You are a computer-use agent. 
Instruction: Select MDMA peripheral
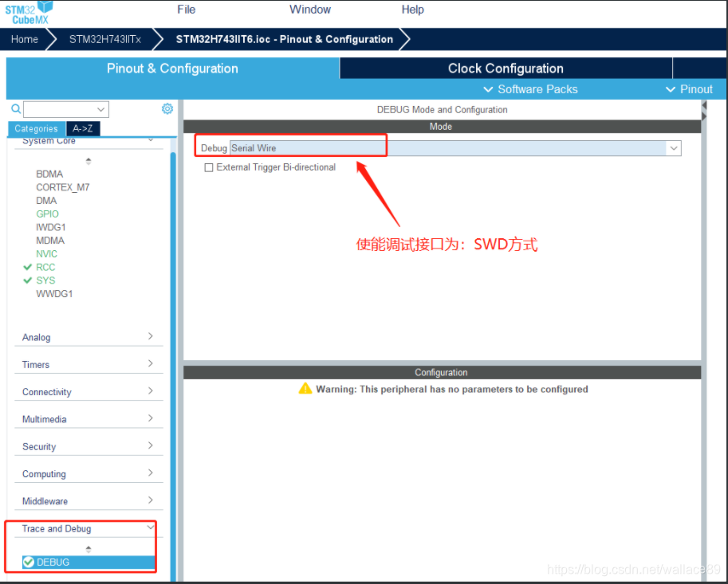tap(50, 241)
